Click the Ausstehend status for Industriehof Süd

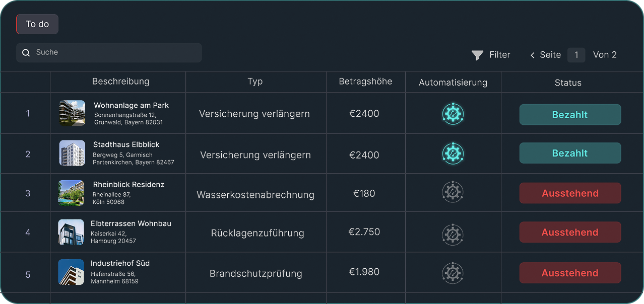click(570, 272)
